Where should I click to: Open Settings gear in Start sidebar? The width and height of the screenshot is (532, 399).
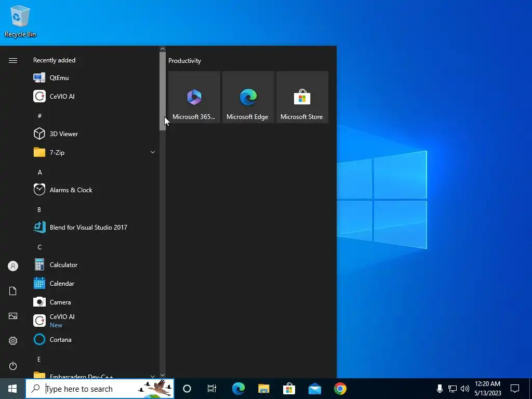tap(13, 341)
